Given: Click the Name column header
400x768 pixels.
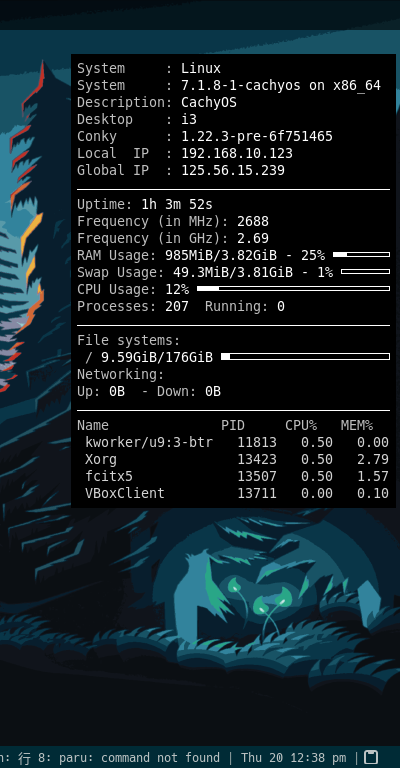Looking at the screenshot, I should tap(93, 425).
